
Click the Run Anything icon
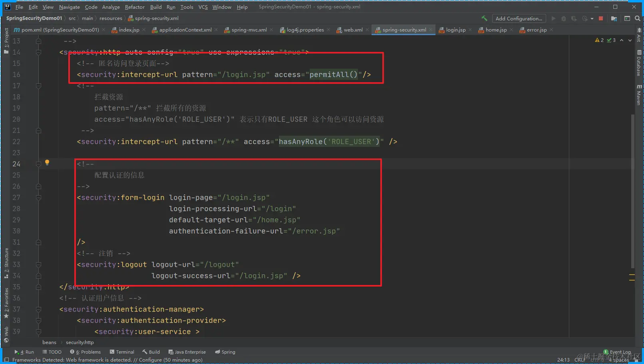coord(627,18)
